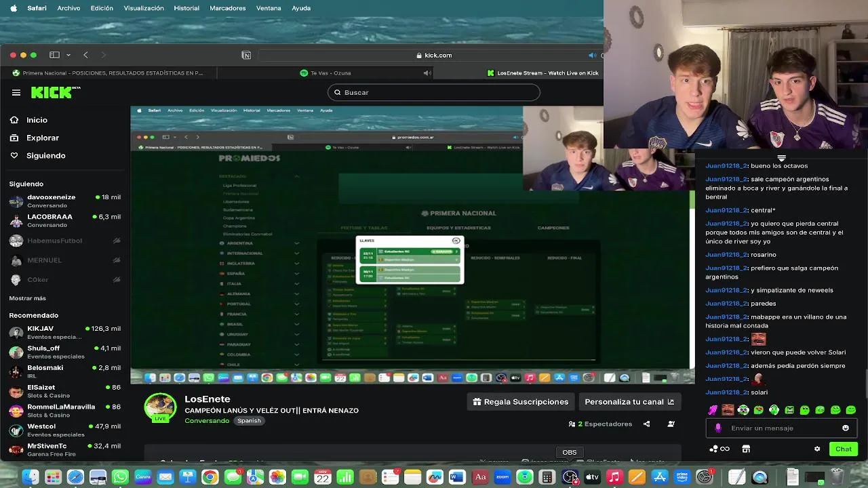The width and height of the screenshot is (868, 488).
Task: Open the Ventana menu
Action: click(269, 8)
